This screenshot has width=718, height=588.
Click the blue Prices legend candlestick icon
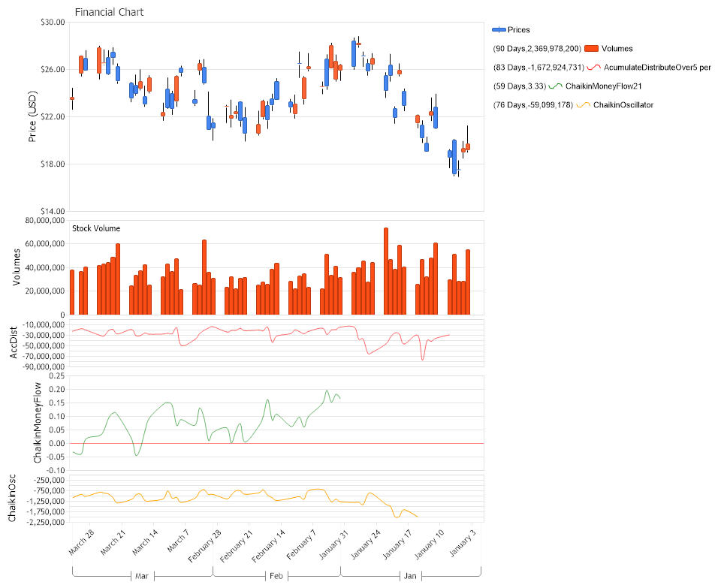499,30
